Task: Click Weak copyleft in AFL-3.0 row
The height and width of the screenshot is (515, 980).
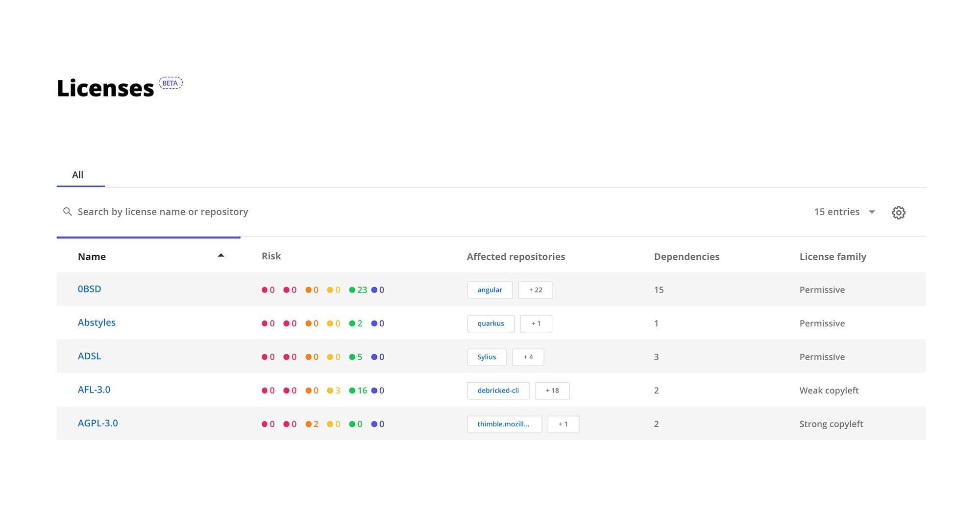Action: 829,391
